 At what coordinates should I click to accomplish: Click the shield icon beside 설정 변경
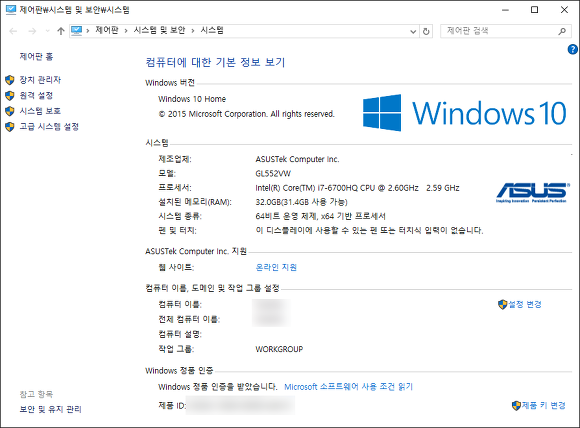click(x=502, y=304)
